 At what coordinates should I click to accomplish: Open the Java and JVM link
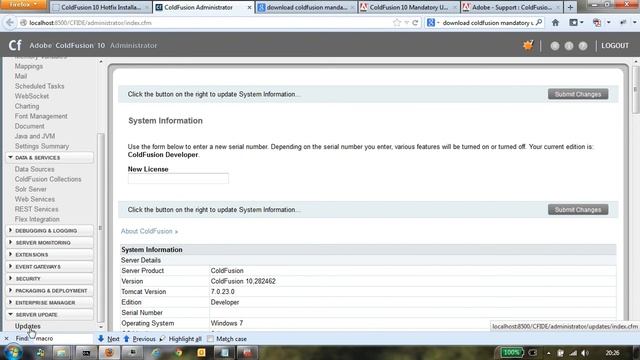coord(35,136)
